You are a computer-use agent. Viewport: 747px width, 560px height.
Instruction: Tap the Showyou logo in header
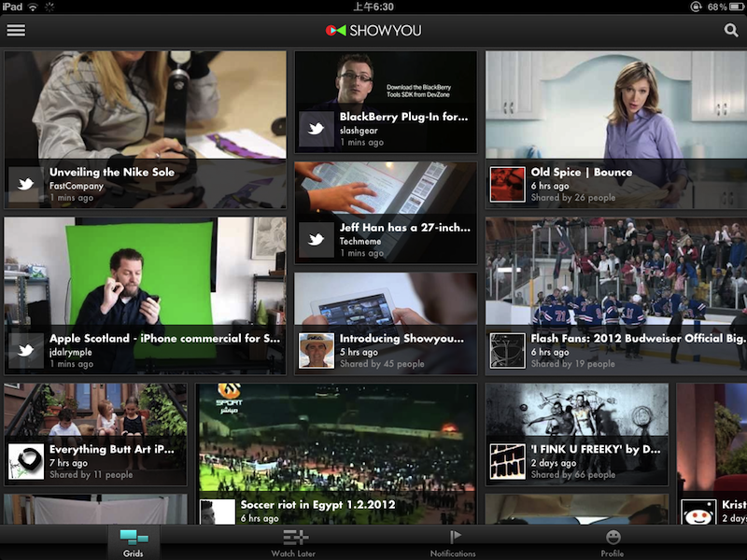click(x=373, y=31)
